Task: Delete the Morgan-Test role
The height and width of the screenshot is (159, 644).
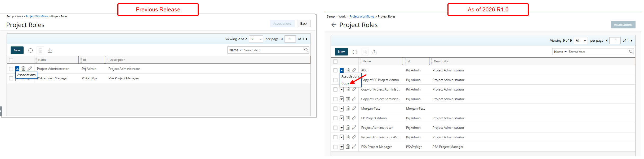Action: 348,108
